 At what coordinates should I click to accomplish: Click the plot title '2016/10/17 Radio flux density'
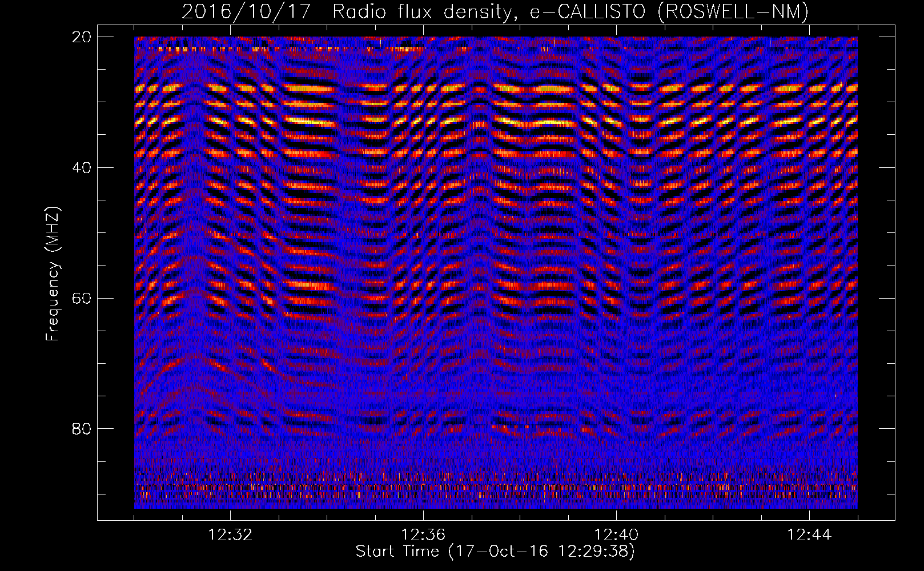(350, 11)
